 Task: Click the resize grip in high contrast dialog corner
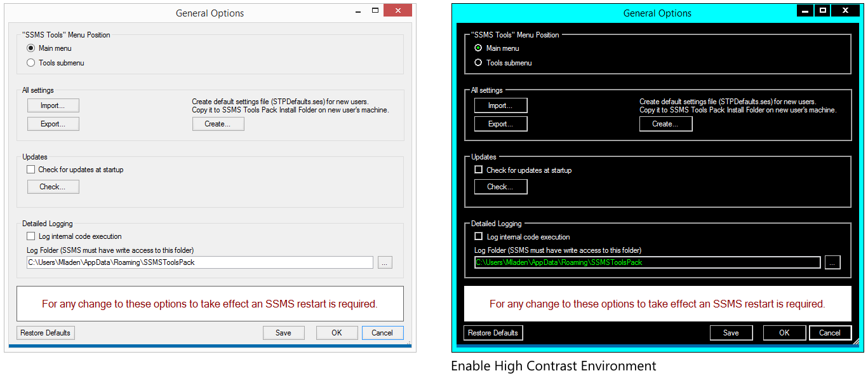pos(856,342)
